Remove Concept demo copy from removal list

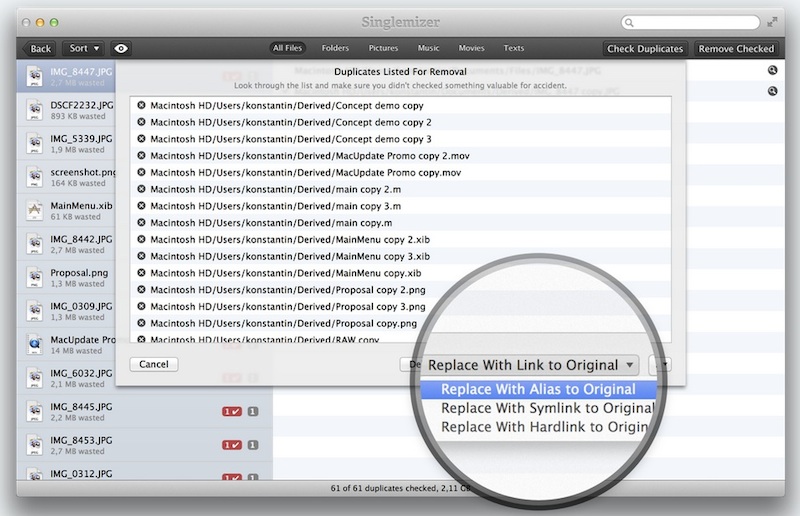point(141,105)
